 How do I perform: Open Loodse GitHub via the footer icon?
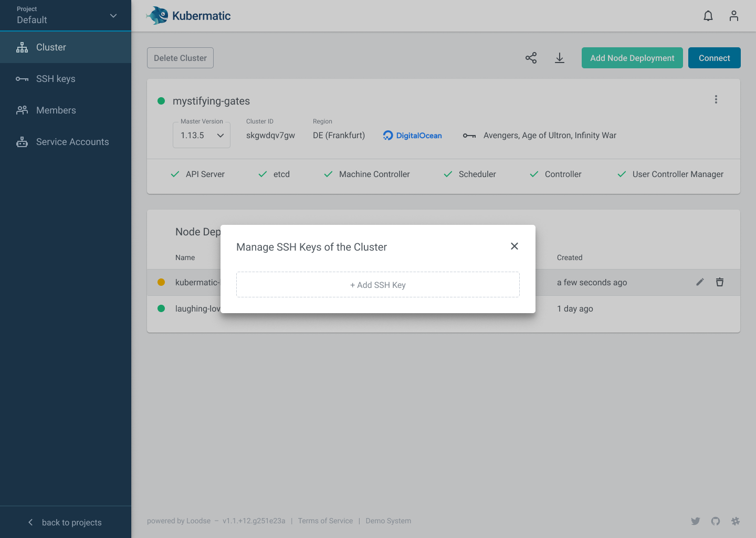(716, 521)
